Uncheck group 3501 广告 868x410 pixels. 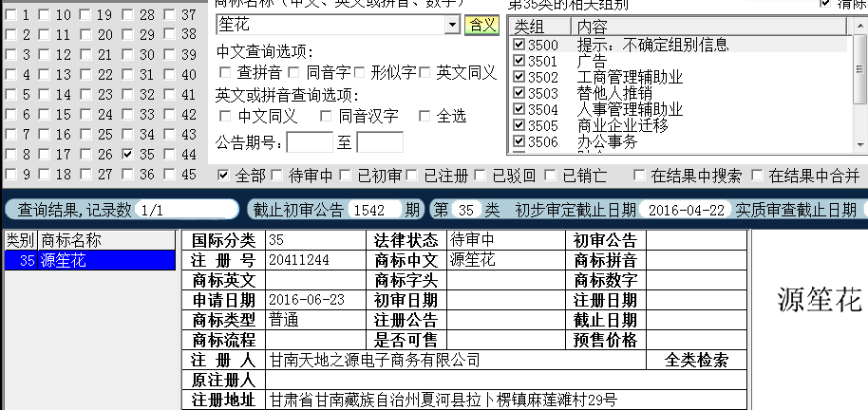(519, 61)
